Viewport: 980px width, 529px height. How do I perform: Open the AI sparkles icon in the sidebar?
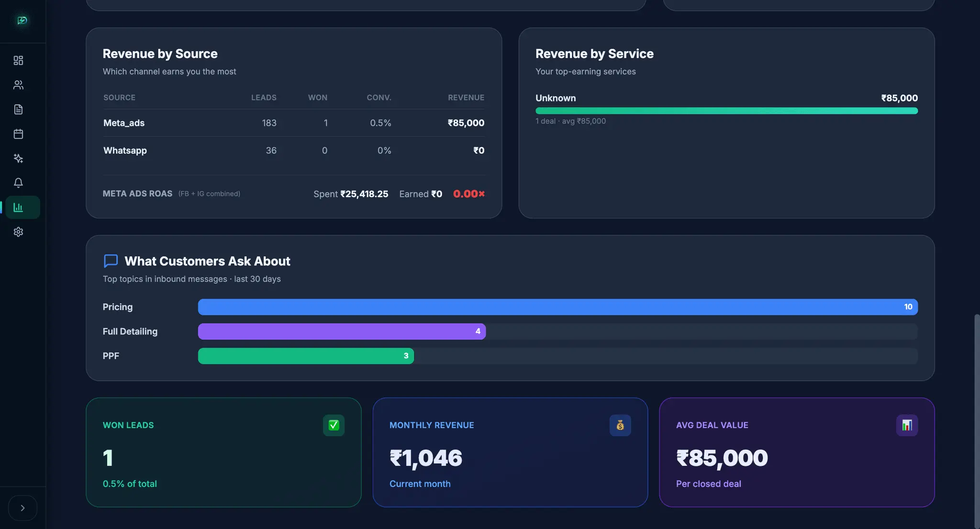[x=18, y=158]
